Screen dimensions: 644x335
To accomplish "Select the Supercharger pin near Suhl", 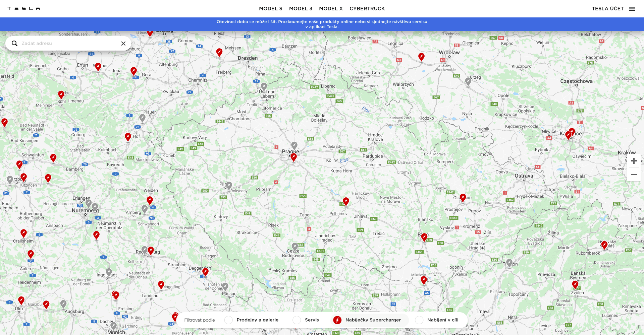I will tap(61, 95).
